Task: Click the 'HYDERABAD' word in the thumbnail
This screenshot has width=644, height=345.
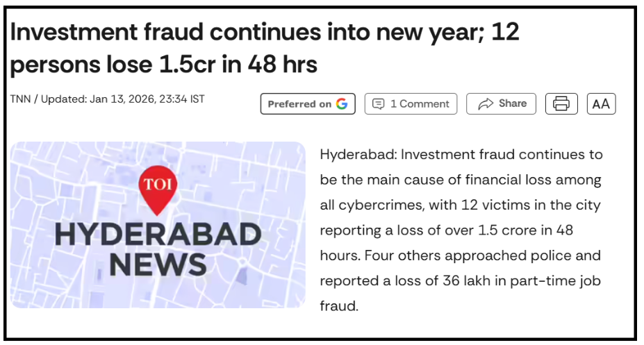Action: (x=158, y=235)
